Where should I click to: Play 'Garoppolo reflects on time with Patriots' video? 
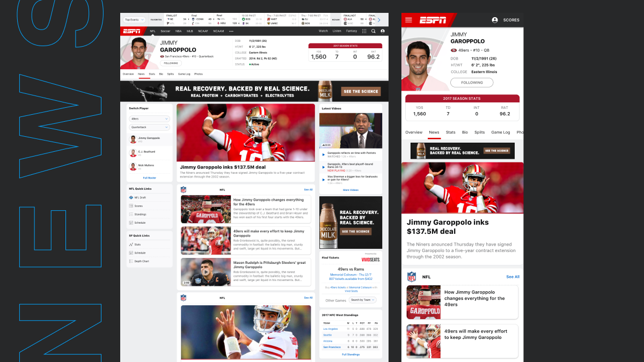point(323,155)
